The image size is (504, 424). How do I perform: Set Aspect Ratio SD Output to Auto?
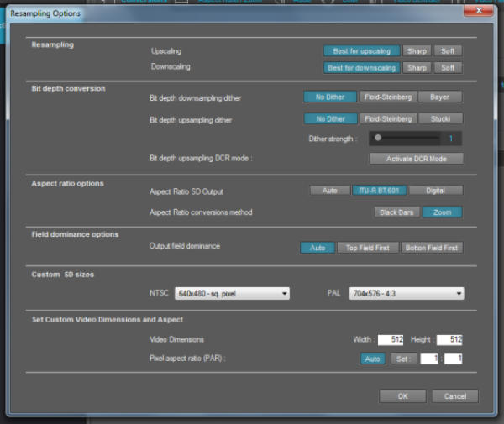tap(329, 191)
